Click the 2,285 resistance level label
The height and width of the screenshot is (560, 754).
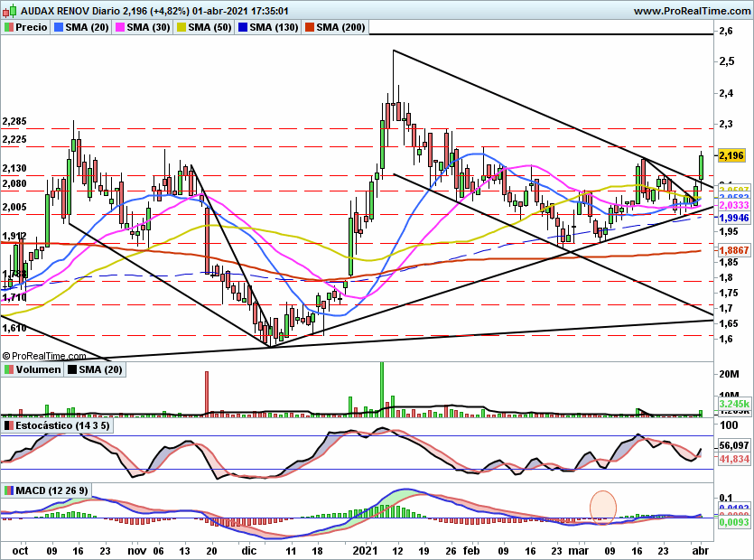14,121
